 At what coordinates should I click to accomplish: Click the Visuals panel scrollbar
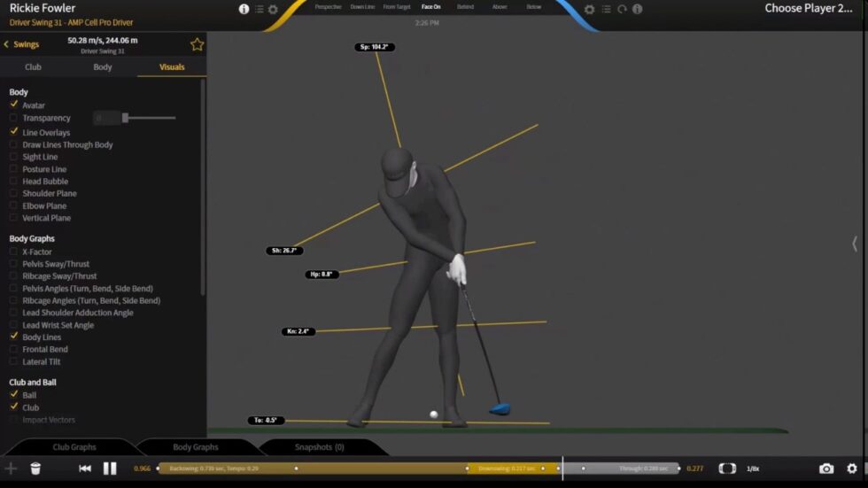coord(203,187)
